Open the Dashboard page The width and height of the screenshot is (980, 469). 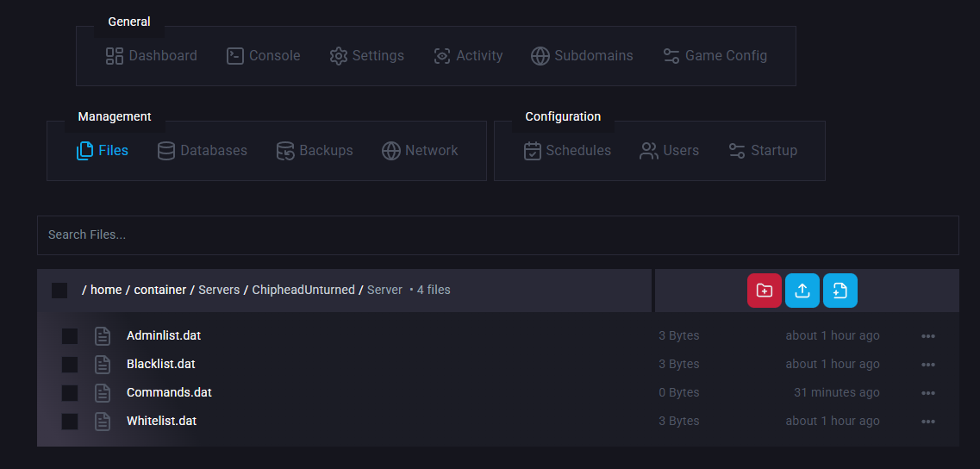pos(152,56)
